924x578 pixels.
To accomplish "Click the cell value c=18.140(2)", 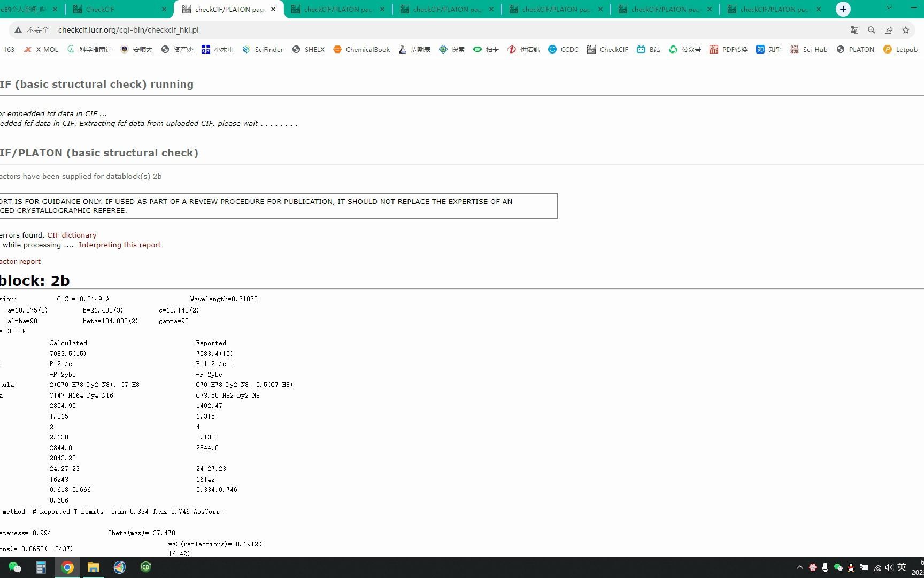I will (x=179, y=310).
